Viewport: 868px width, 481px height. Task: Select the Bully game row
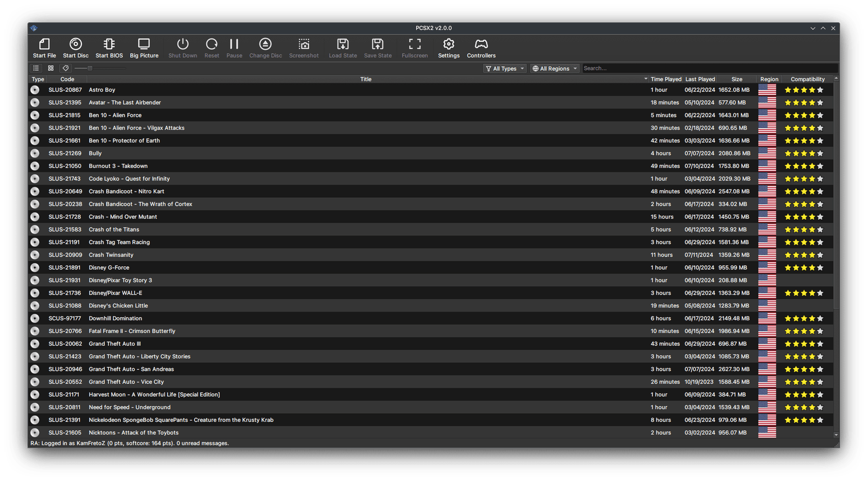click(95, 153)
